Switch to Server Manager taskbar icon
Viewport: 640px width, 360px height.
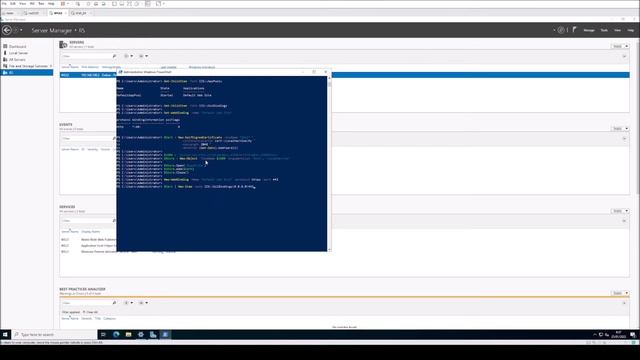coord(153,334)
